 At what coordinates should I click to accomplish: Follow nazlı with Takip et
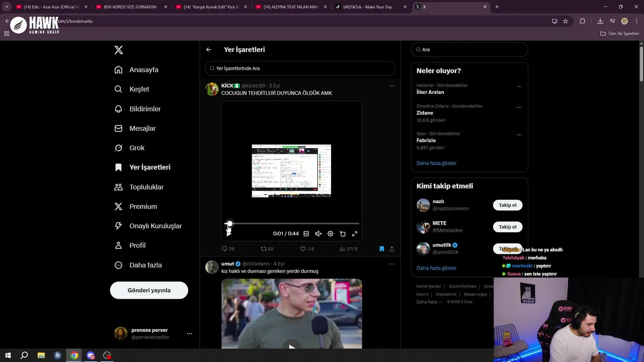pyautogui.click(x=508, y=205)
